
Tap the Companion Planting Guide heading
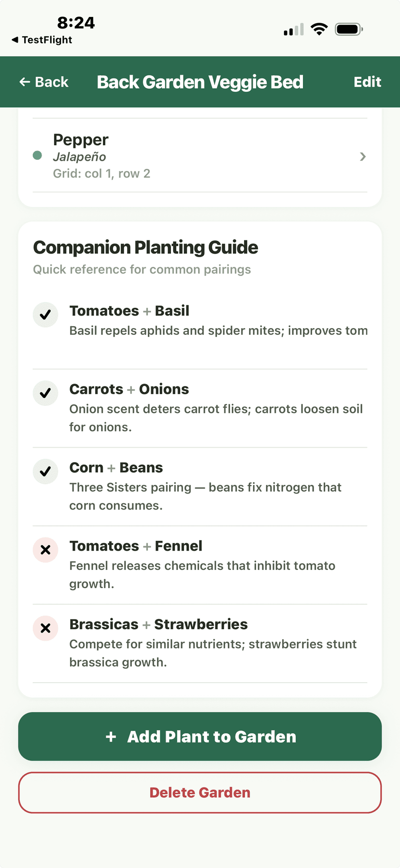click(145, 247)
